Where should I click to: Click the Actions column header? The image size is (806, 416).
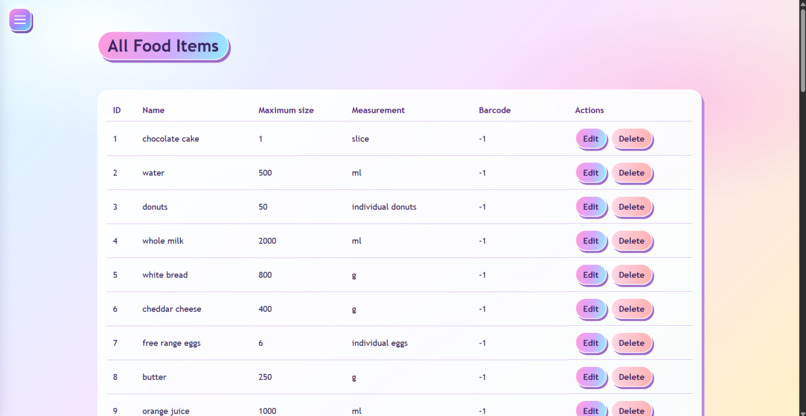(589, 110)
